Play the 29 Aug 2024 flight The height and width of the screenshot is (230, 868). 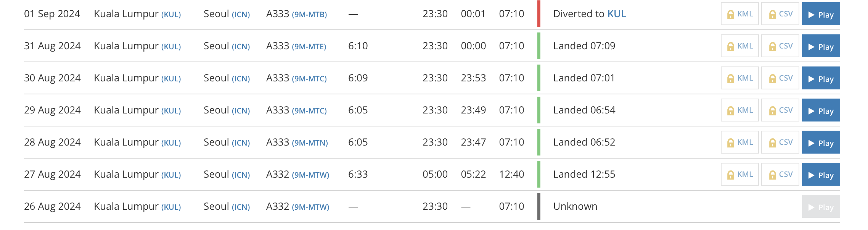pyautogui.click(x=821, y=110)
